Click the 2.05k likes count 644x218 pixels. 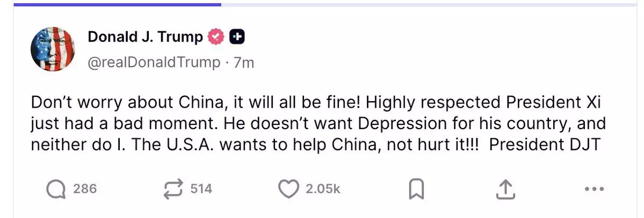click(323, 189)
